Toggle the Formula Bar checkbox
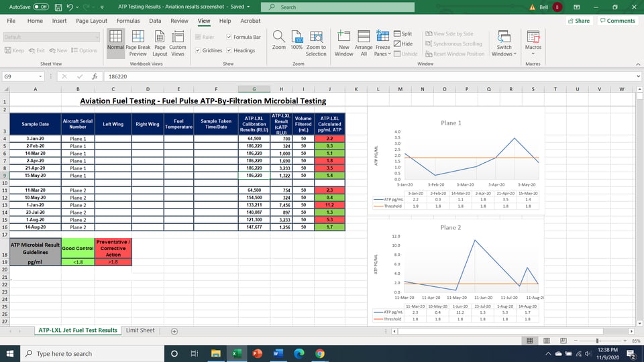This screenshot has height=362, width=644. [x=244, y=37]
